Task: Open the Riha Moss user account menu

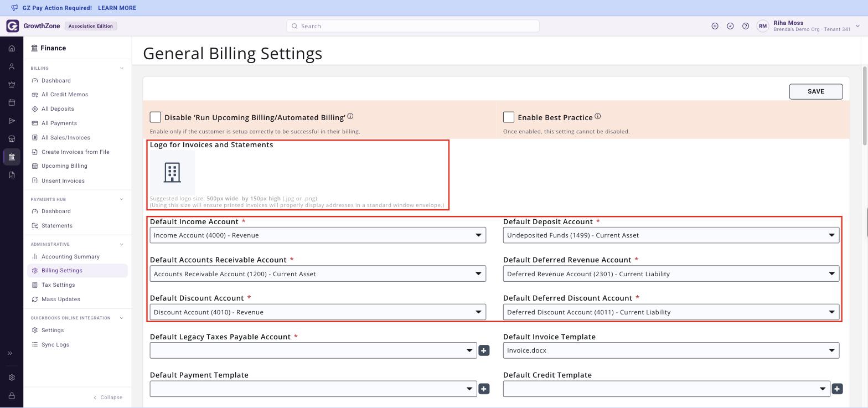Action: pyautogui.click(x=808, y=26)
